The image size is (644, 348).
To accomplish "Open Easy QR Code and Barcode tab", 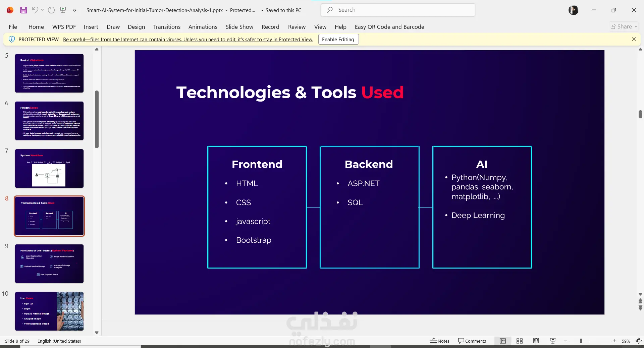I will pyautogui.click(x=389, y=27).
